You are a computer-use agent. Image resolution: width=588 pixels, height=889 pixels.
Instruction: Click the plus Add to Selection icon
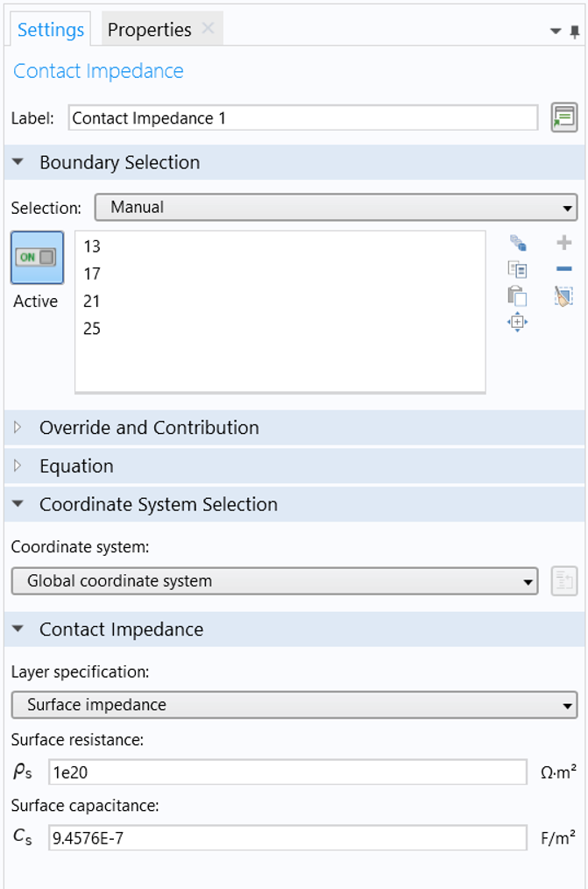click(x=564, y=244)
